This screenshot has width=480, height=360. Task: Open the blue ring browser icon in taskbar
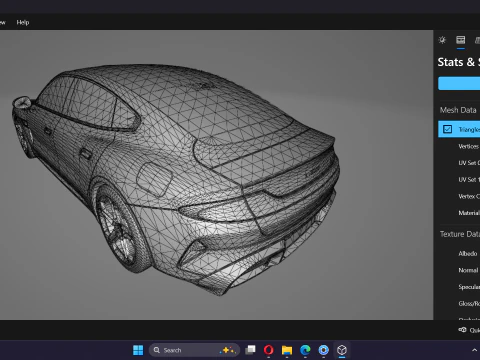[323, 350]
